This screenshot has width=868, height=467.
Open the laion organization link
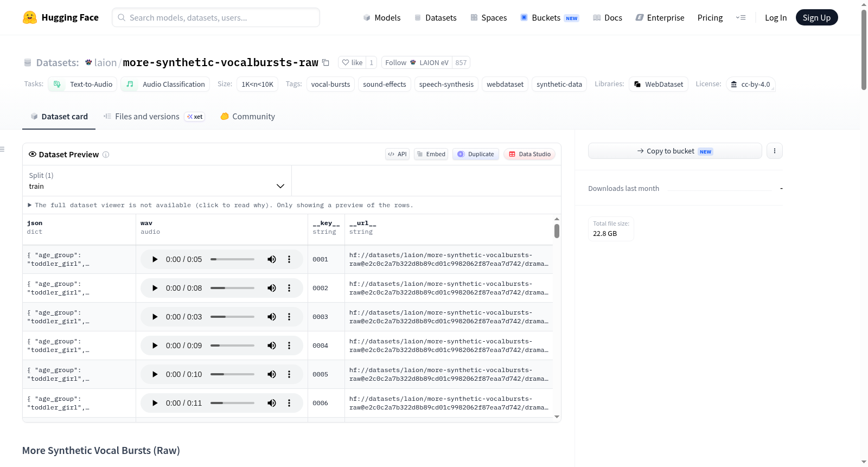105,62
